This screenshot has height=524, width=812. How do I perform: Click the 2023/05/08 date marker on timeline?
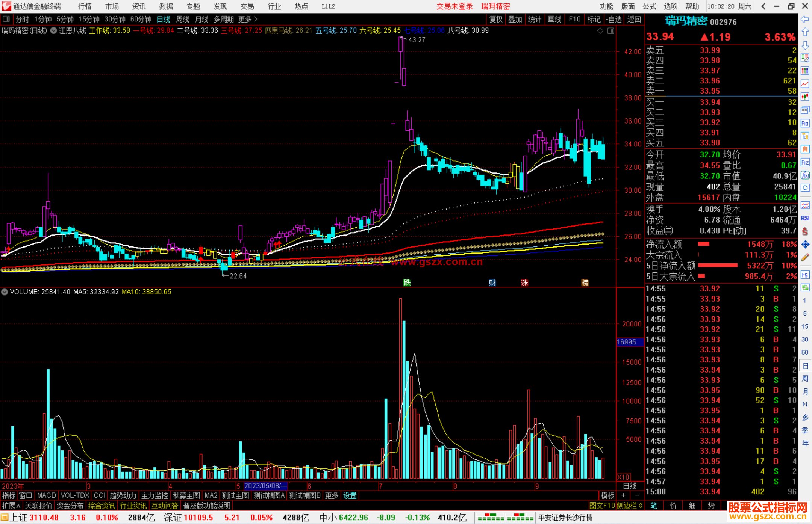265,486
